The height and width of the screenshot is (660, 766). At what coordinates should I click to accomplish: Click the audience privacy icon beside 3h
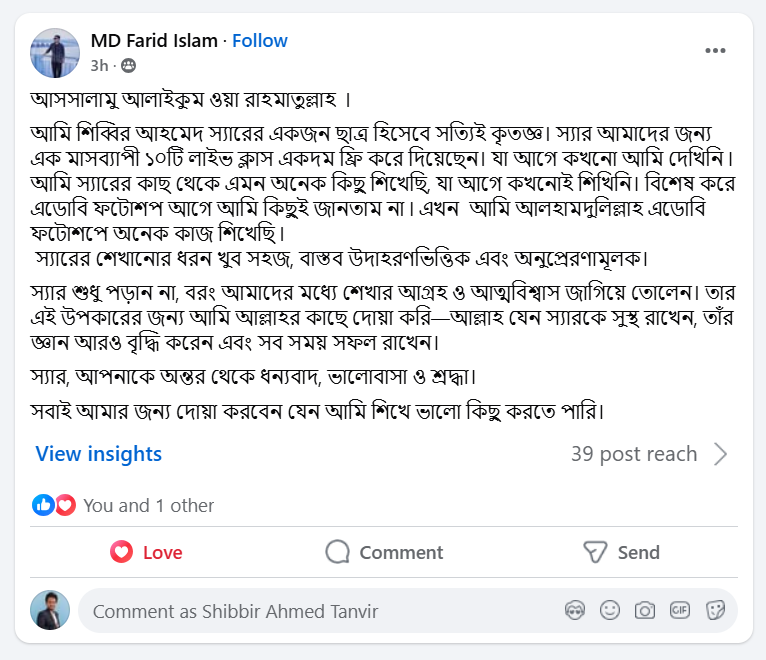pos(128,66)
